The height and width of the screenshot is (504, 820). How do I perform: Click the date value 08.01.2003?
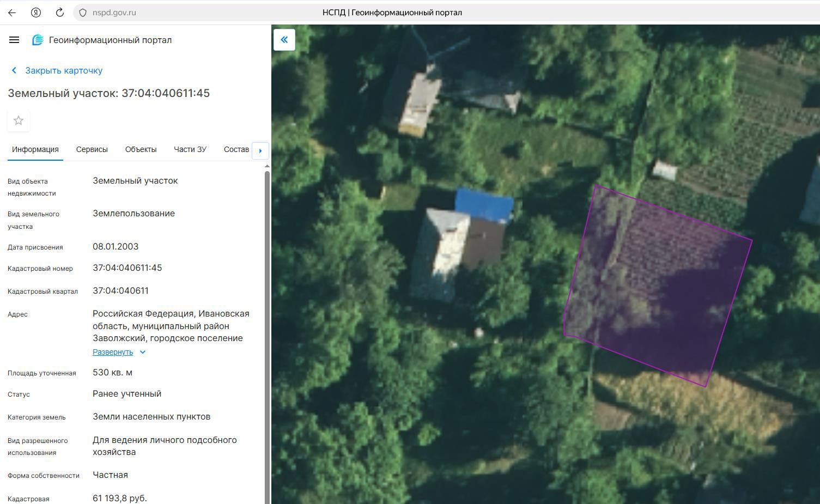[116, 247]
